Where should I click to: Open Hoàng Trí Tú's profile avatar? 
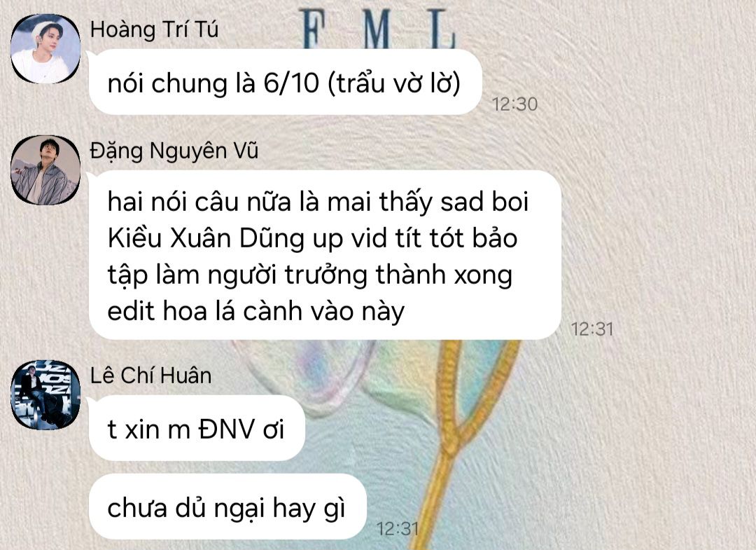[45, 49]
